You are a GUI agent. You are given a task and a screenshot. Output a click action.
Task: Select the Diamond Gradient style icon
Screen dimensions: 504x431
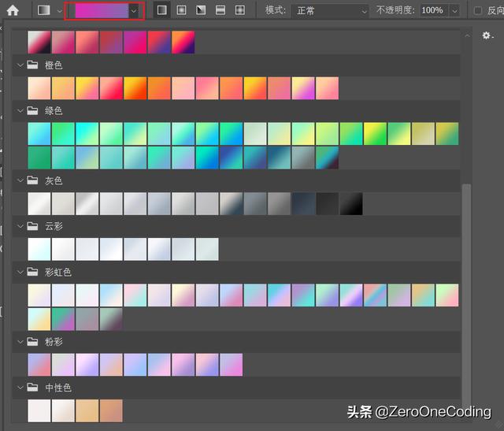[x=239, y=10]
